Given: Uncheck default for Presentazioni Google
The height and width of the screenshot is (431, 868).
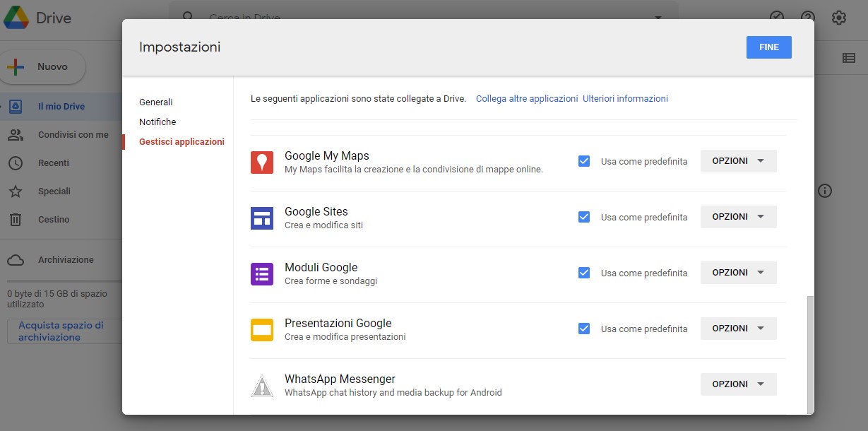Looking at the screenshot, I should (584, 329).
